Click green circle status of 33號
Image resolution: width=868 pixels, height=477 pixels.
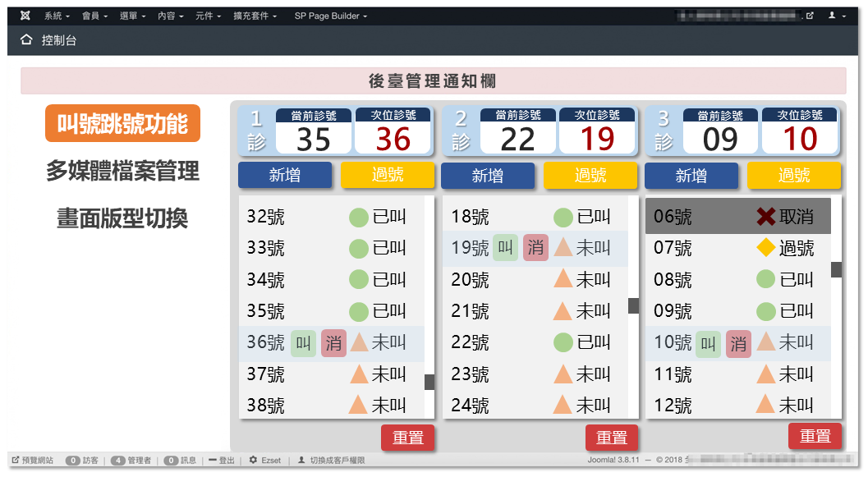[359, 249]
